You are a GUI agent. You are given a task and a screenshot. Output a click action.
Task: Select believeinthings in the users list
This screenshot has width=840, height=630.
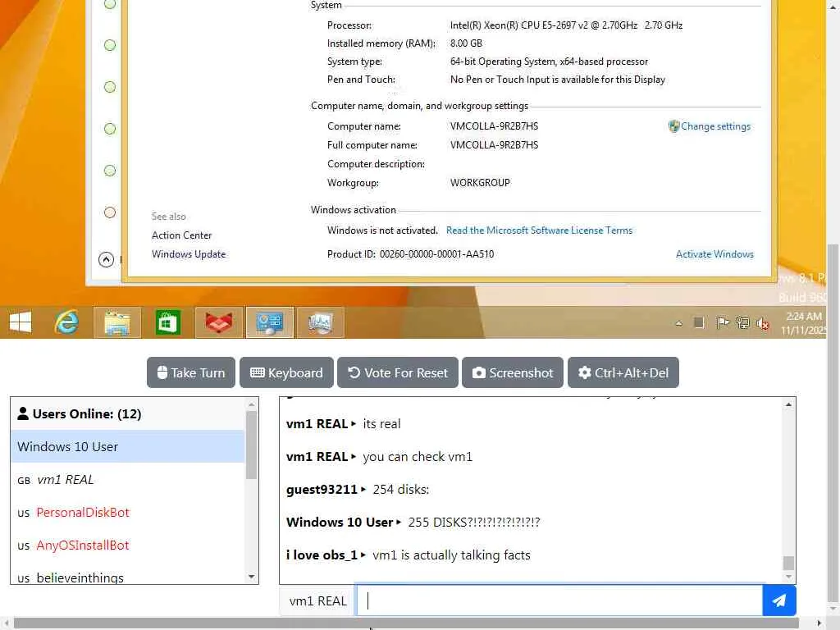click(127, 577)
